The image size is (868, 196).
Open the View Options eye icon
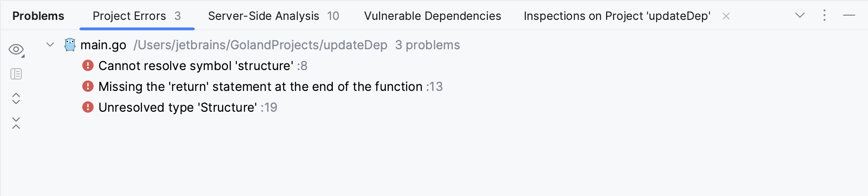pos(16,49)
